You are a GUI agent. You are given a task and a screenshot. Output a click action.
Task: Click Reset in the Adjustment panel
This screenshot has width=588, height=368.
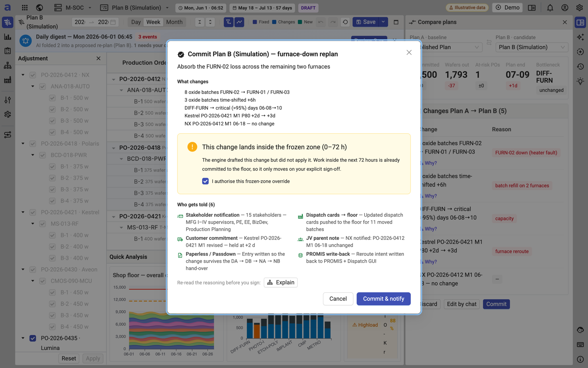pyautogui.click(x=69, y=358)
